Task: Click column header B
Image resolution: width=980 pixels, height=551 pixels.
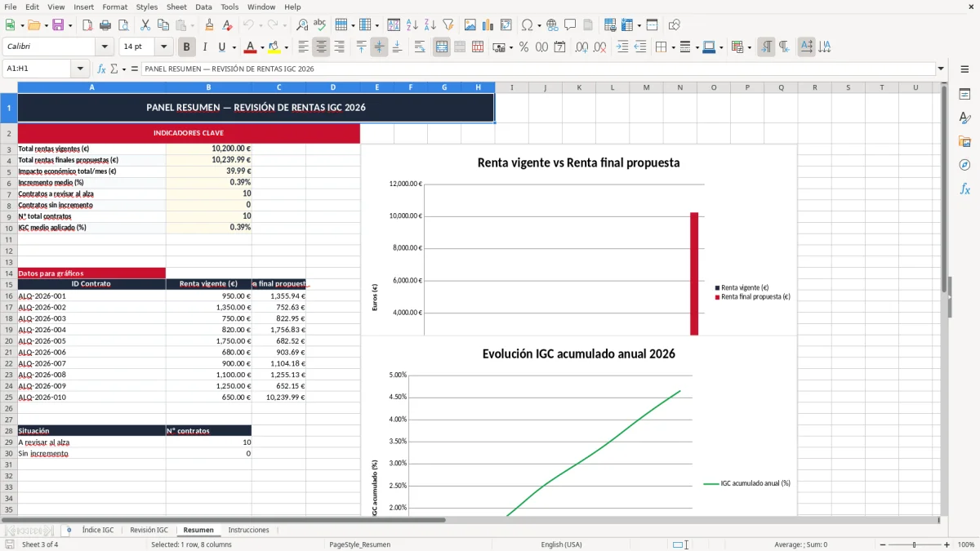Action: pyautogui.click(x=208, y=87)
